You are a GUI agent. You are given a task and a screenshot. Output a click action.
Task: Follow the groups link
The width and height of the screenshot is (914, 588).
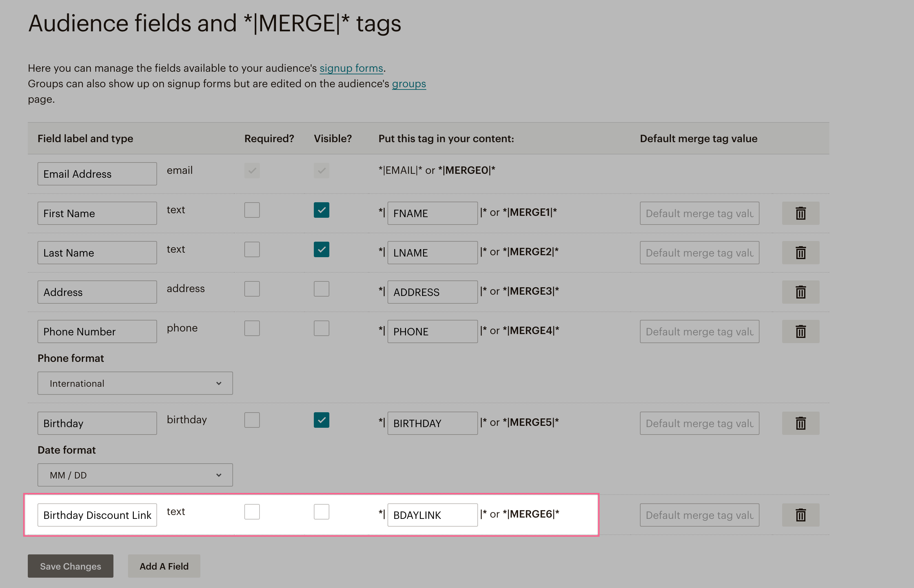pos(408,84)
